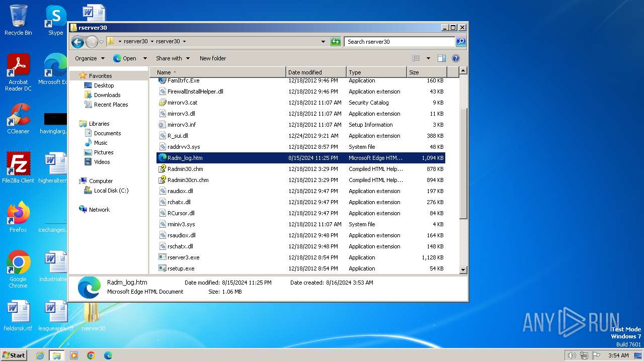644x362 pixels.
Task: Select Computer in navigation pane
Action: tap(101, 181)
